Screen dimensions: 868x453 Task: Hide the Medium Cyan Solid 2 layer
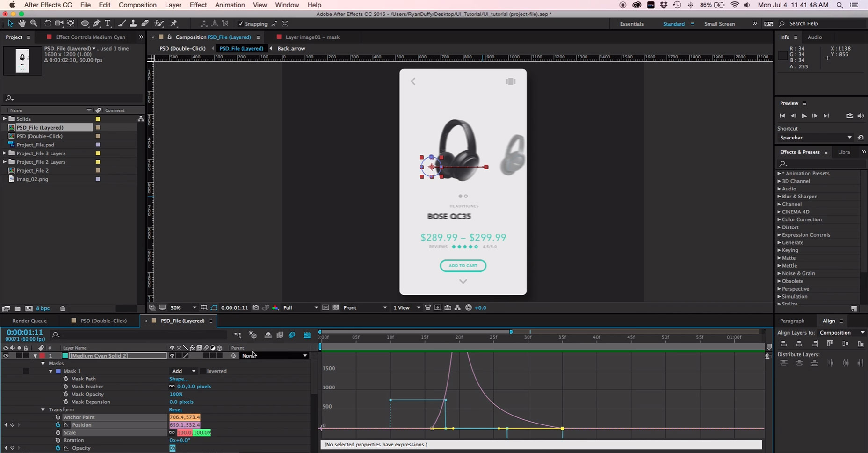[x=6, y=356]
